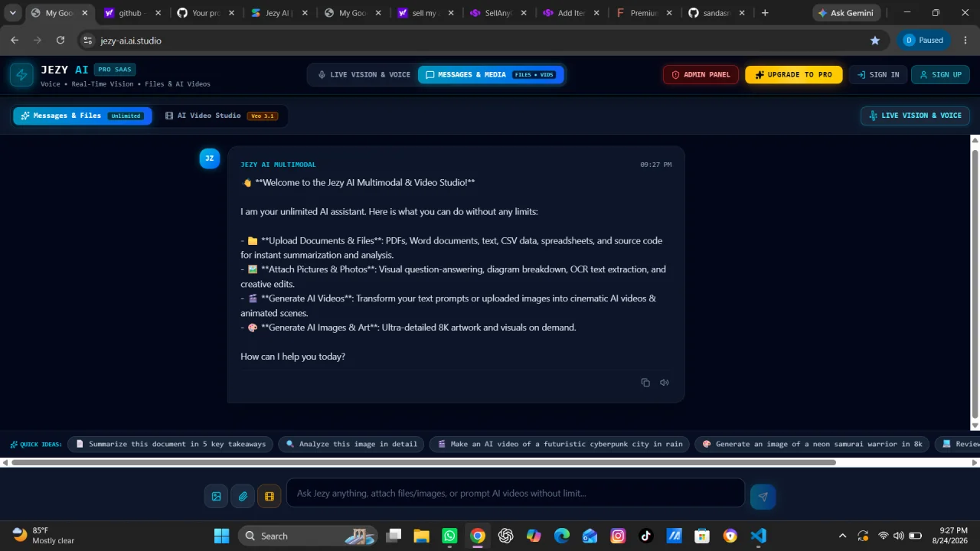Switch to the github browser tab
The width and height of the screenshot is (980, 551).
click(132, 13)
